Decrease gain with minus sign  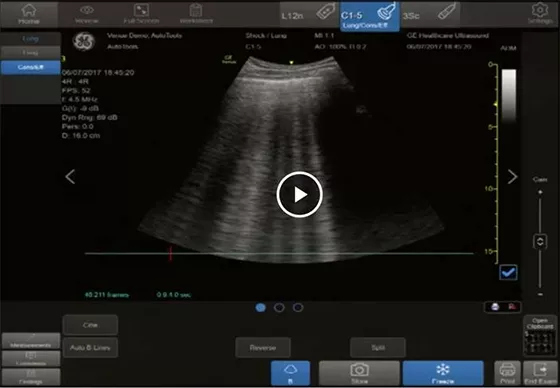coord(540,294)
